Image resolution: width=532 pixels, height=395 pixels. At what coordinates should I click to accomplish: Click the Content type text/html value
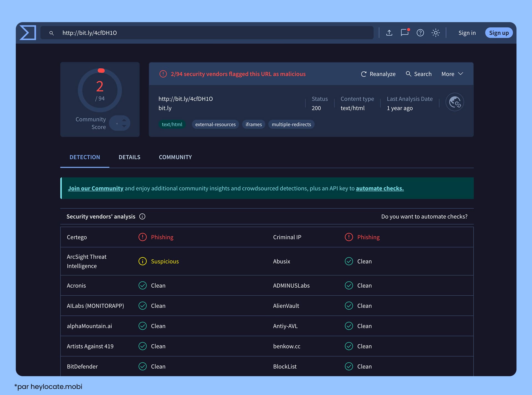pyautogui.click(x=352, y=108)
